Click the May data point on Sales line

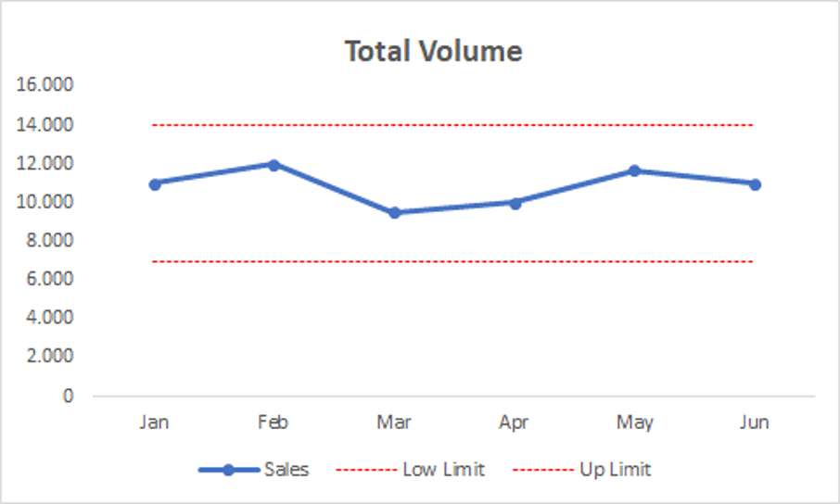[634, 170]
